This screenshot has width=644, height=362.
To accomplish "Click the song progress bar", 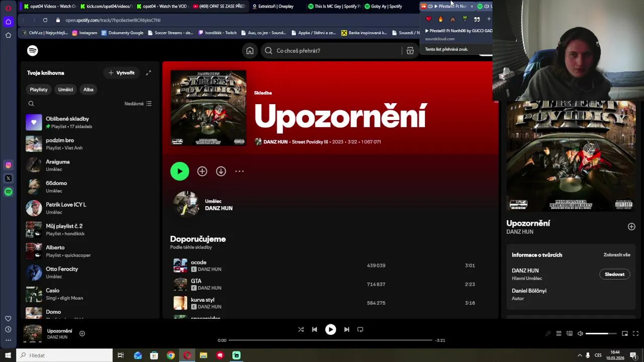I will (x=331, y=340).
